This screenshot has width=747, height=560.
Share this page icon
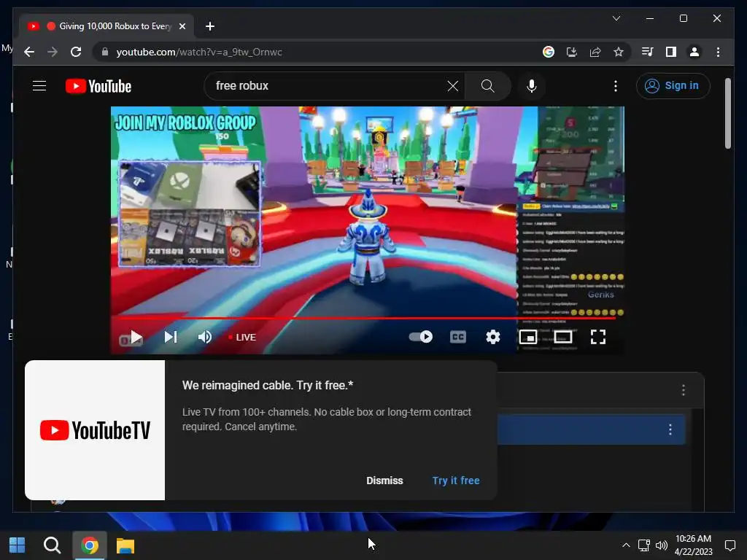[x=595, y=52]
